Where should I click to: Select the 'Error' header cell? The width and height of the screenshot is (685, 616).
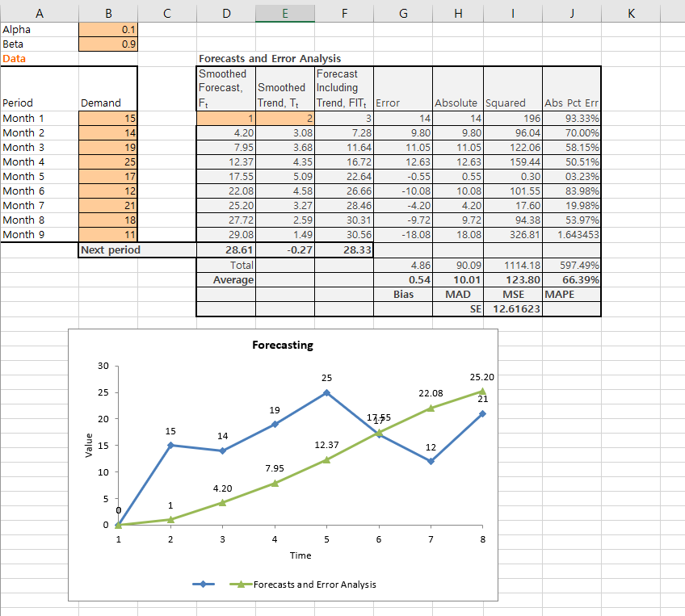(x=403, y=89)
